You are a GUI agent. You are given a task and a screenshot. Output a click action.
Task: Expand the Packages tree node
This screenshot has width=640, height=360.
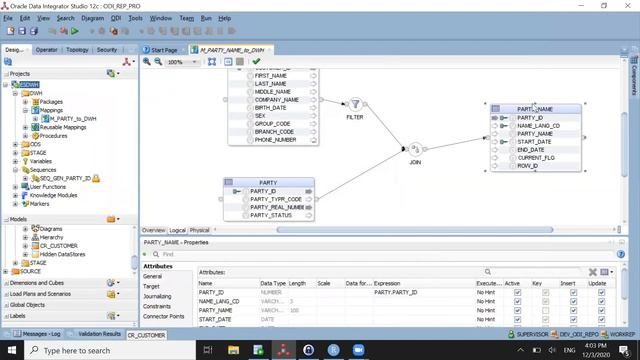25,102
